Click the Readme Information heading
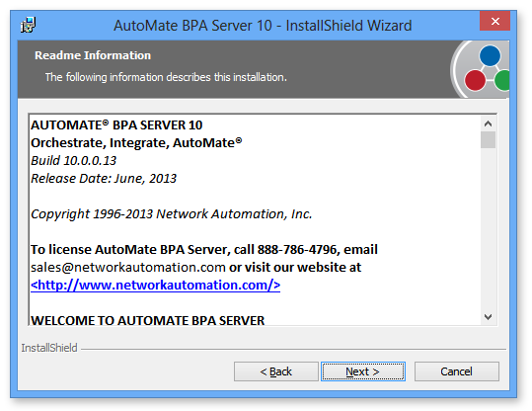The width and height of the screenshot is (532, 411). 93,55
